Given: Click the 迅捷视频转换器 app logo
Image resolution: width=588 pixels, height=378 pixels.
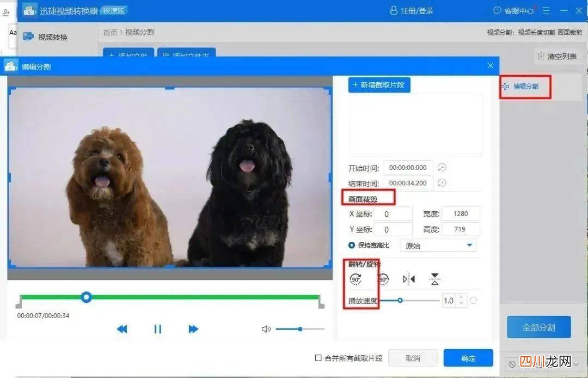Looking at the screenshot, I should tap(29, 10).
